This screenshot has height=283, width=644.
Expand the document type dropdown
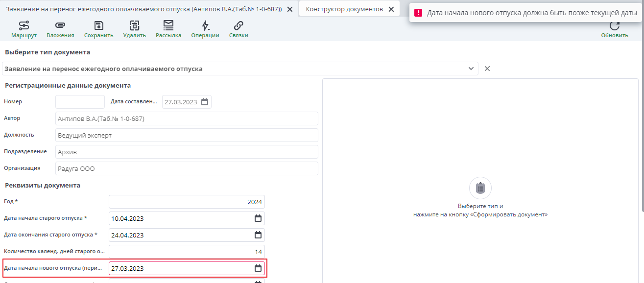point(471,69)
